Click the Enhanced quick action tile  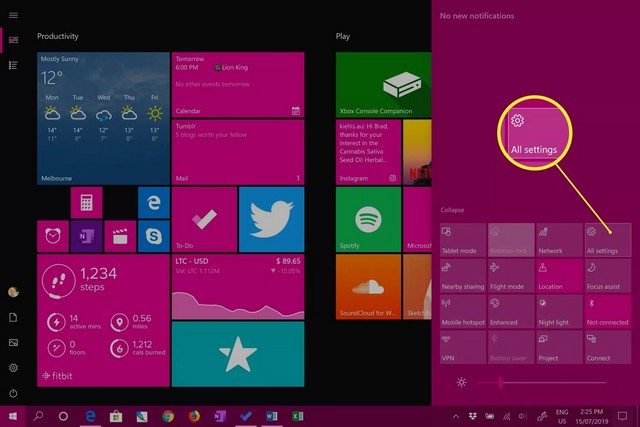[x=511, y=311]
